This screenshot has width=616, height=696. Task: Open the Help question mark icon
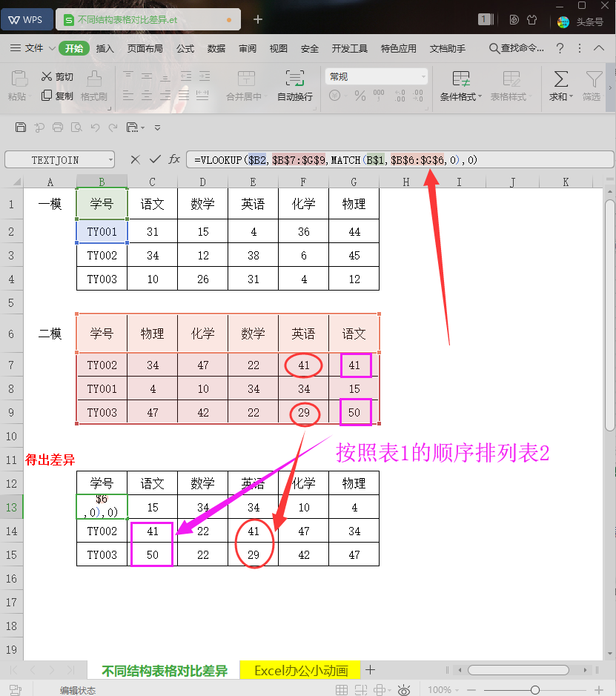click(560, 48)
